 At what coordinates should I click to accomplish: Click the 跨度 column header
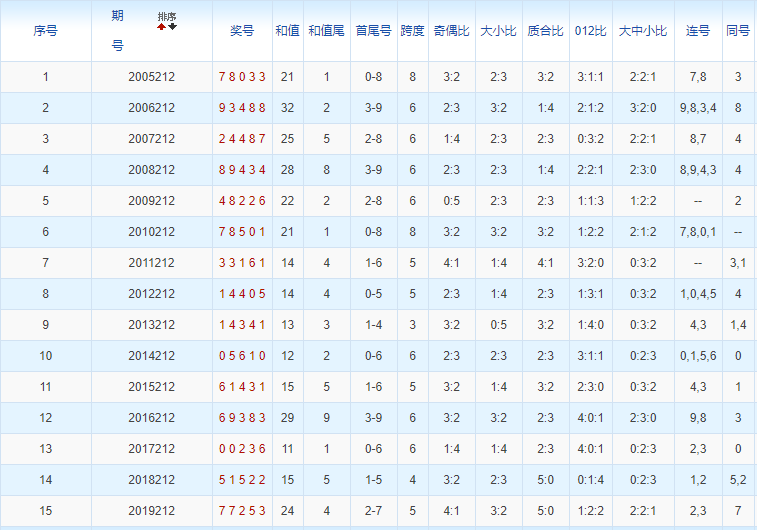[x=412, y=31]
